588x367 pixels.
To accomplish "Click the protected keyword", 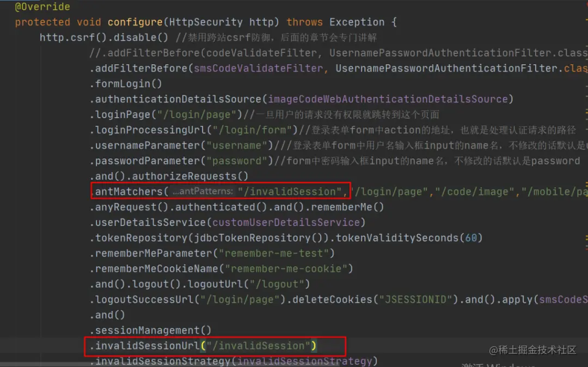I will (42, 22).
